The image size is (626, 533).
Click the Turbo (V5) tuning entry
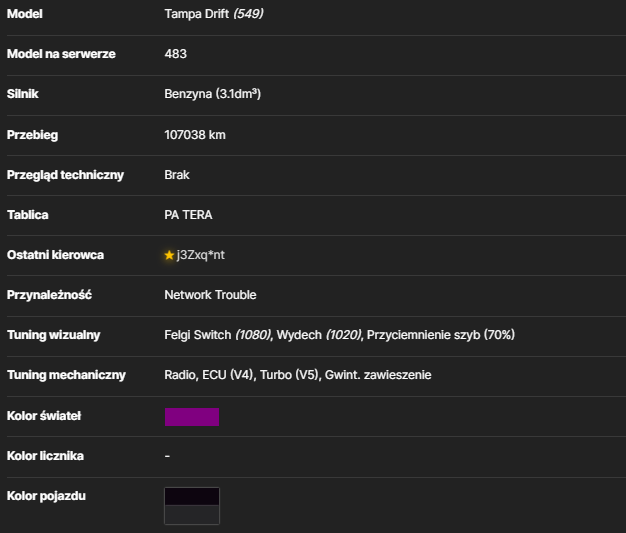pos(290,375)
